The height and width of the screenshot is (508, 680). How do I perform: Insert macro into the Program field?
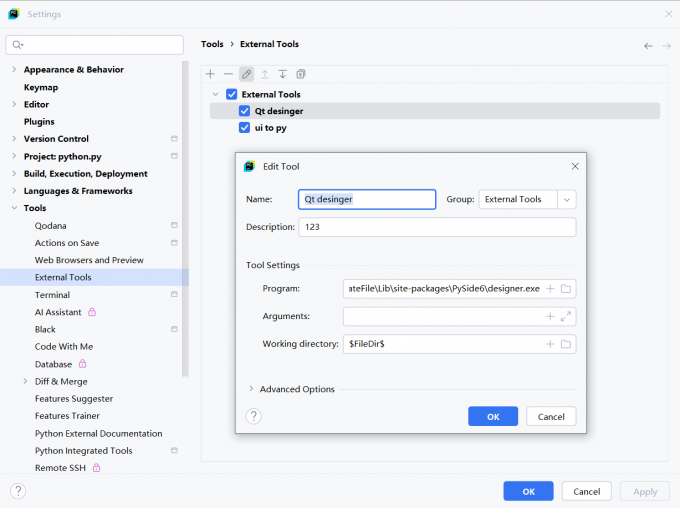coord(550,288)
